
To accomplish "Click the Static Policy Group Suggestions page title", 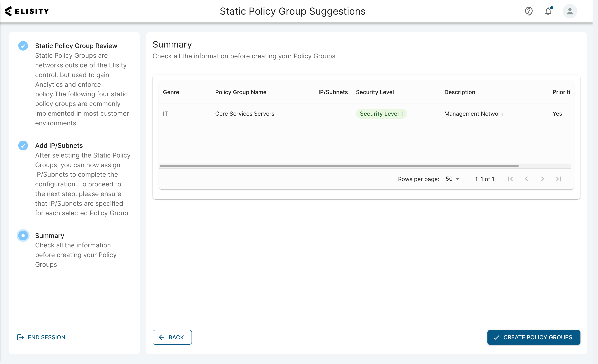I will [x=292, y=11].
